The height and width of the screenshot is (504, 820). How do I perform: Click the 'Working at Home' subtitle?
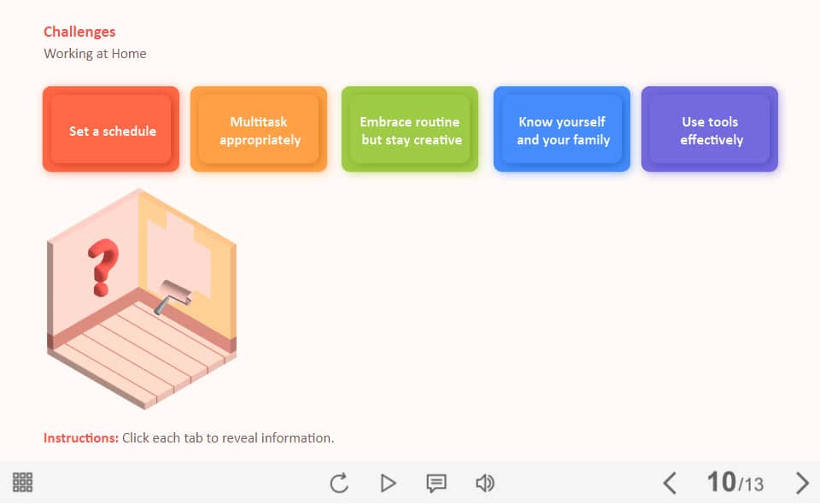point(95,54)
